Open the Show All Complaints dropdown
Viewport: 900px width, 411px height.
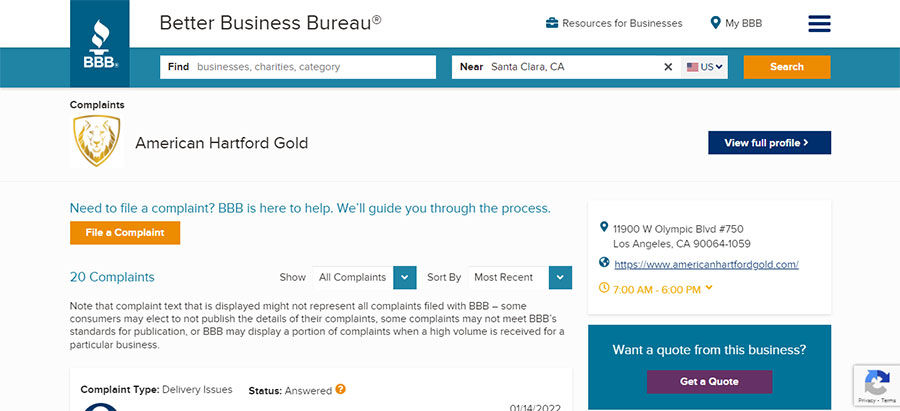(364, 277)
